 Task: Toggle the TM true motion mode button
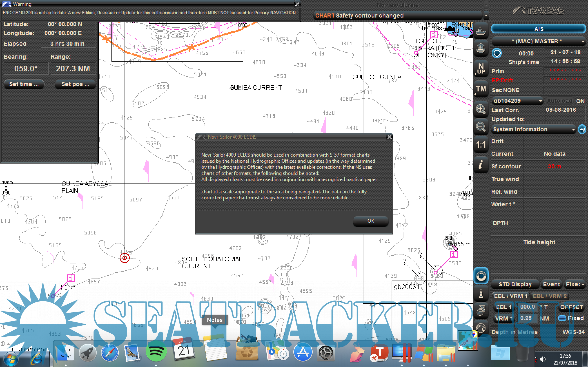point(481,89)
